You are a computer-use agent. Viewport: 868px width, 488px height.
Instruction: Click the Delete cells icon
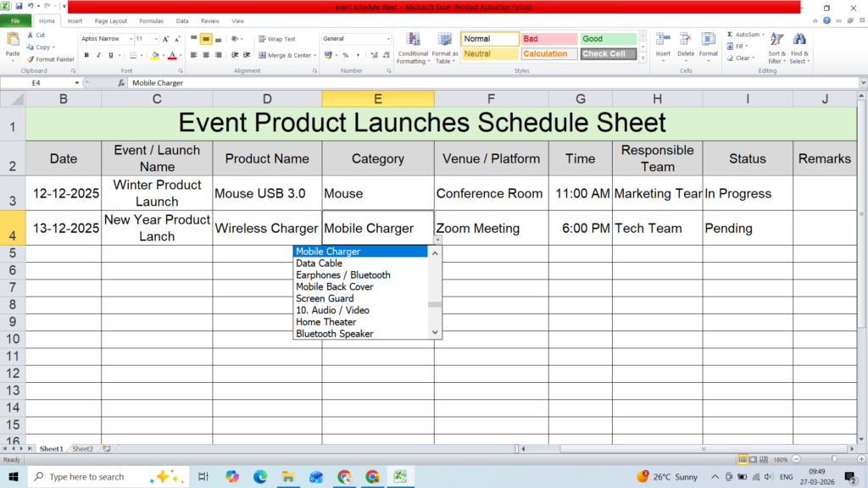(x=685, y=40)
